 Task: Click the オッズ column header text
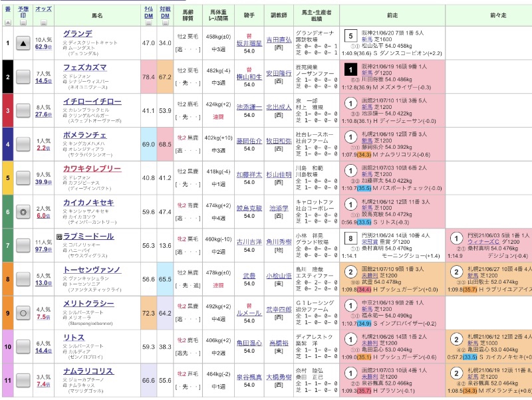click(44, 8)
